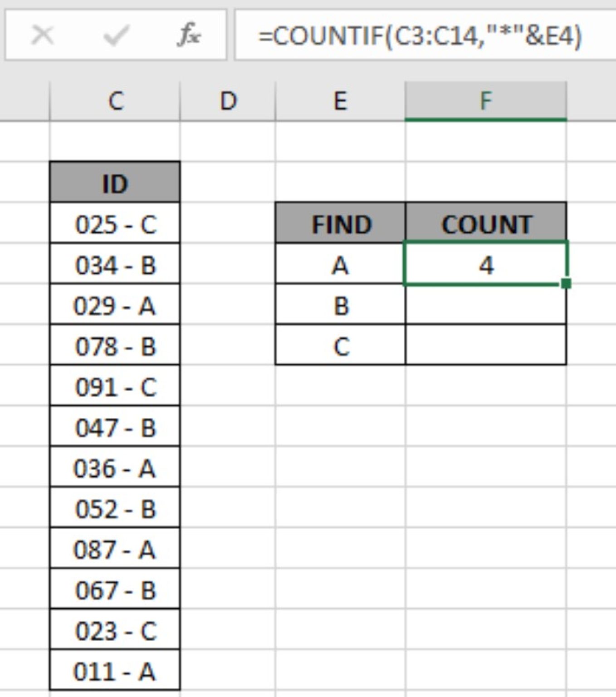Screen dimensions: 616x697
Task: Select the FIND header cell
Action: (x=339, y=223)
